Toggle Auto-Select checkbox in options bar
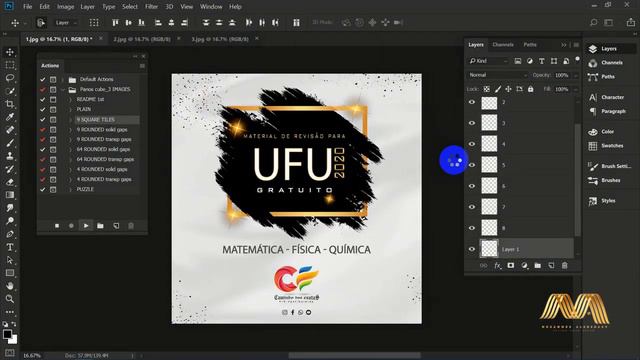This screenshot has height=360, width=640. pyautogui.click(x=41, y=23)
